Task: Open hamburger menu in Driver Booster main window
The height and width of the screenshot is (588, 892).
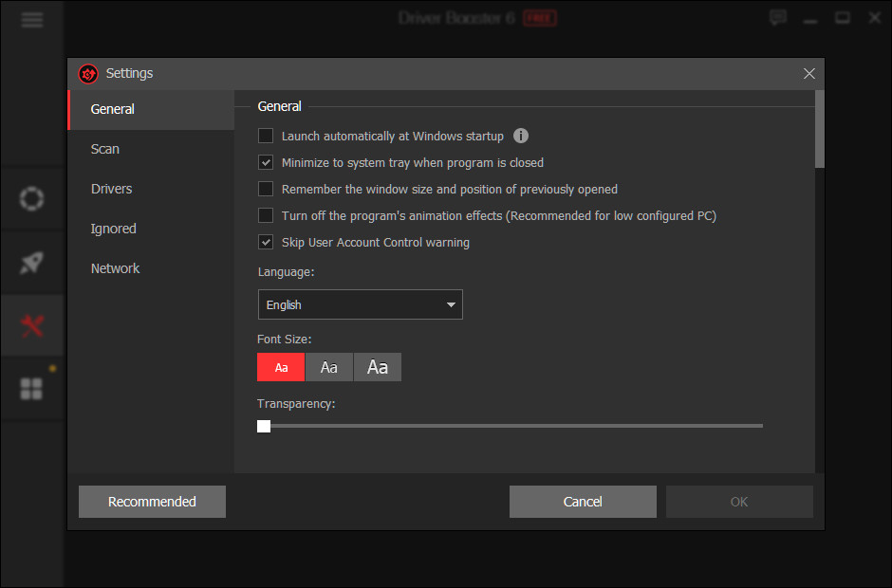Action: pyautogui.click(x=32, y=20)
